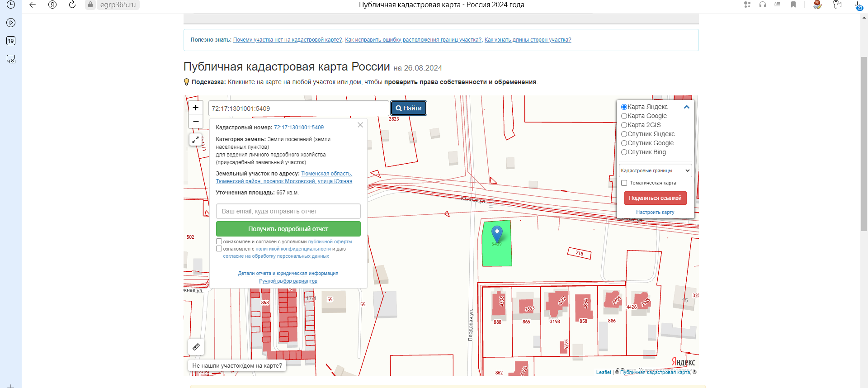
Task: Select Спутник Bing radio option
Action: [x=624, y=152]
